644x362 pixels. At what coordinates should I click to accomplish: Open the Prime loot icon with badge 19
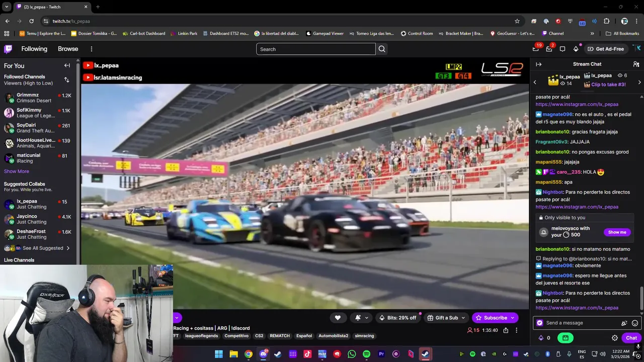[536, 49]
